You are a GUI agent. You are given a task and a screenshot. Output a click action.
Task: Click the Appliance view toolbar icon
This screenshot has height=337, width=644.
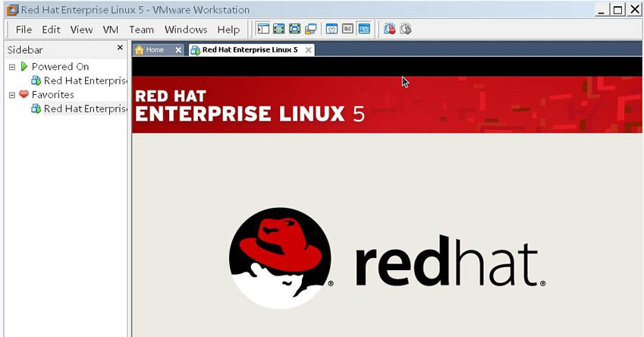pos(347,29)
